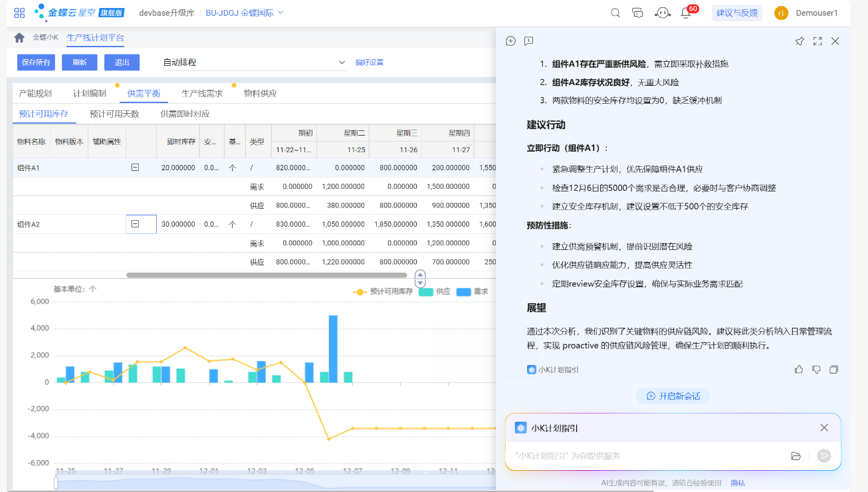Go to the home icon
The width and height of the screenshot is (868, 492).
click(19, 38)
